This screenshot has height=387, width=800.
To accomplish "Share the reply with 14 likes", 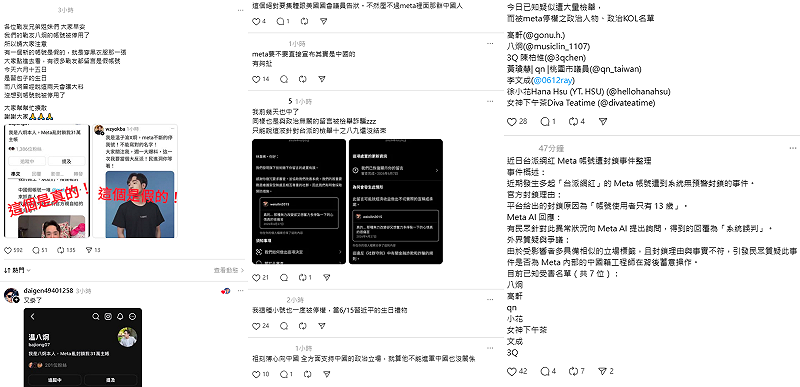I will coord(321,79).
